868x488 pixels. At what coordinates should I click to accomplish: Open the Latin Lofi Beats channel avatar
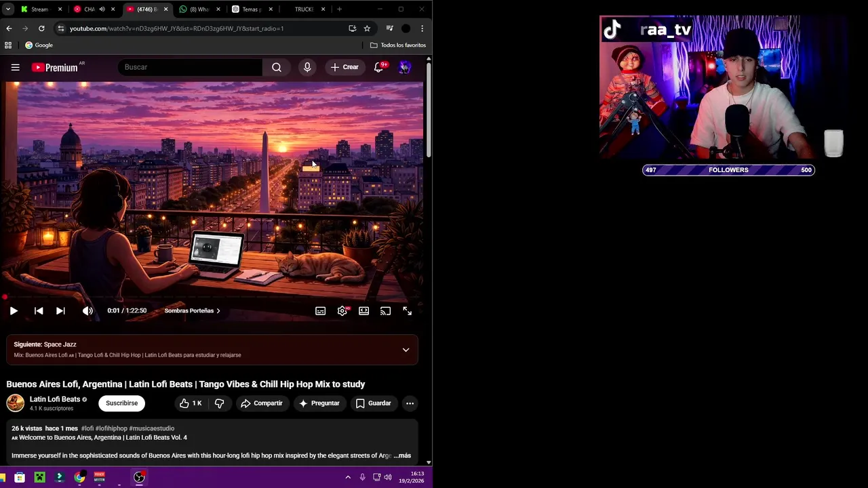pyautogui.click(x=16, y=403)
